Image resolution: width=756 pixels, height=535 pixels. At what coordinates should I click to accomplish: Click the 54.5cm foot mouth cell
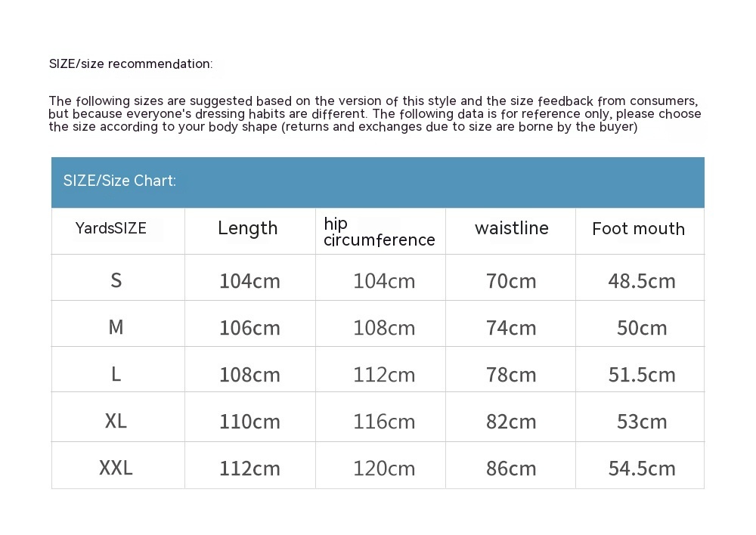642,469
